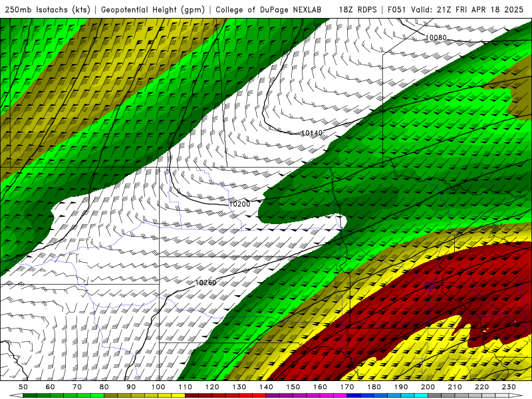Select the 10260 height contour label
This screenshot has height=399, width=532.
[205, 282]
